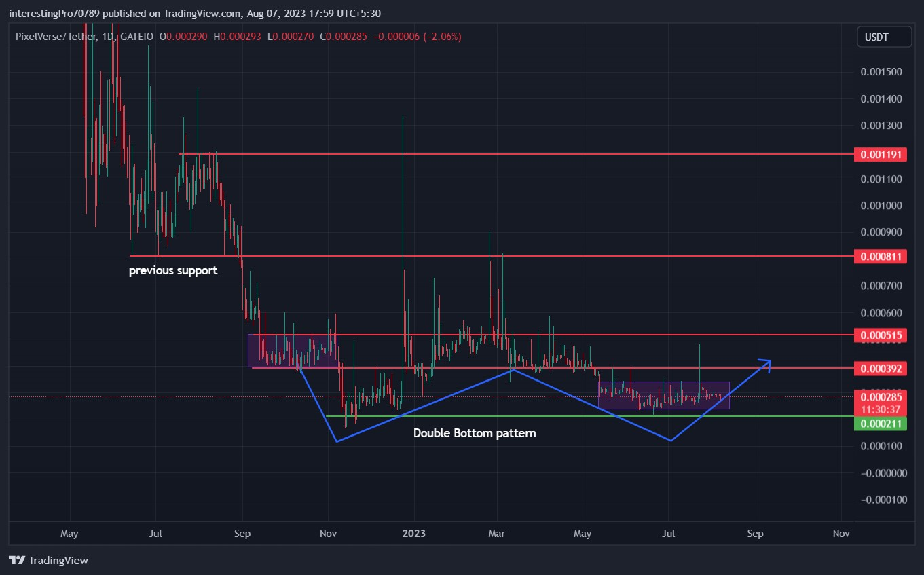Click the 0.001000 price scale tick
This screenshot has width=924, height=575.
(881, 206)
